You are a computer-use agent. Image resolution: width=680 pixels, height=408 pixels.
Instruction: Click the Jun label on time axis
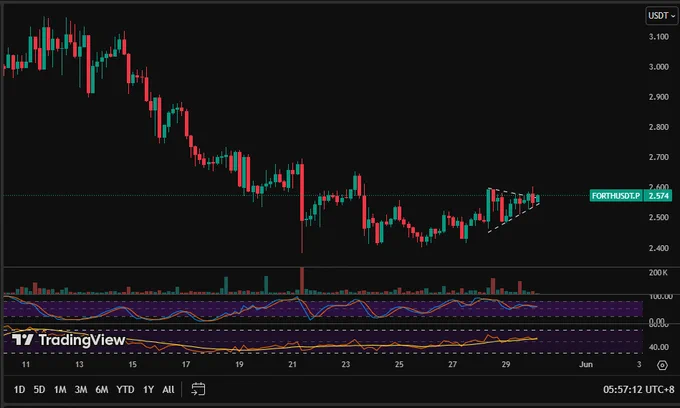586,364
